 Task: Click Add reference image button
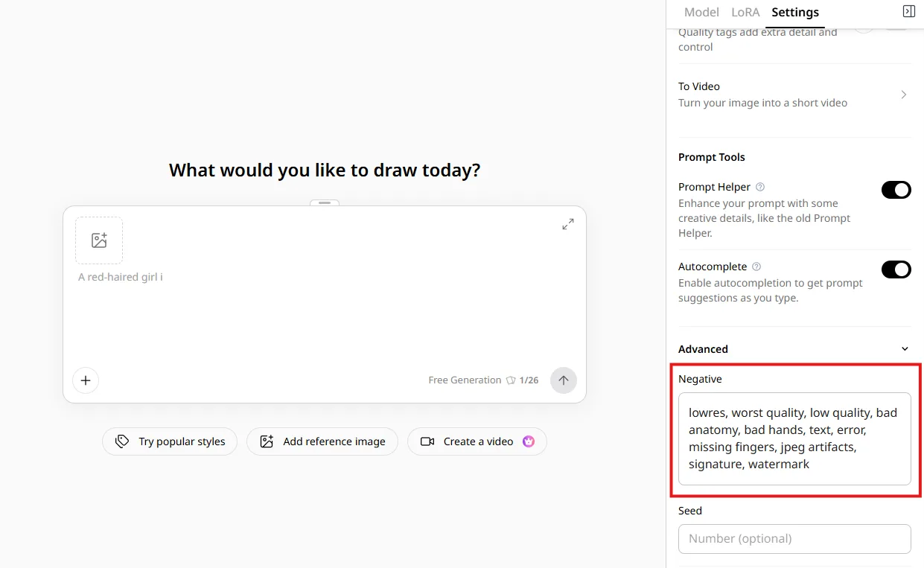tap(322, 441)
